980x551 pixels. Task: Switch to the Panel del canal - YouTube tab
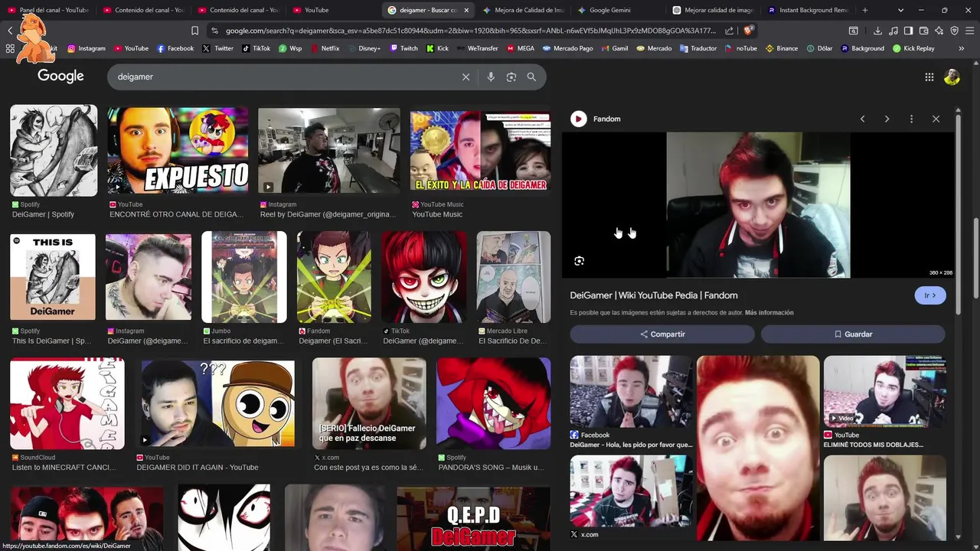coord(47,10)
